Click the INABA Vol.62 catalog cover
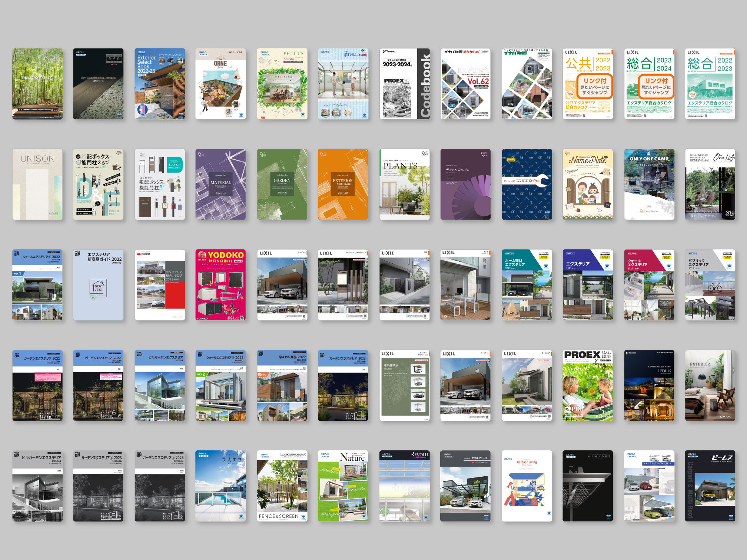 [x=465, y=84]
